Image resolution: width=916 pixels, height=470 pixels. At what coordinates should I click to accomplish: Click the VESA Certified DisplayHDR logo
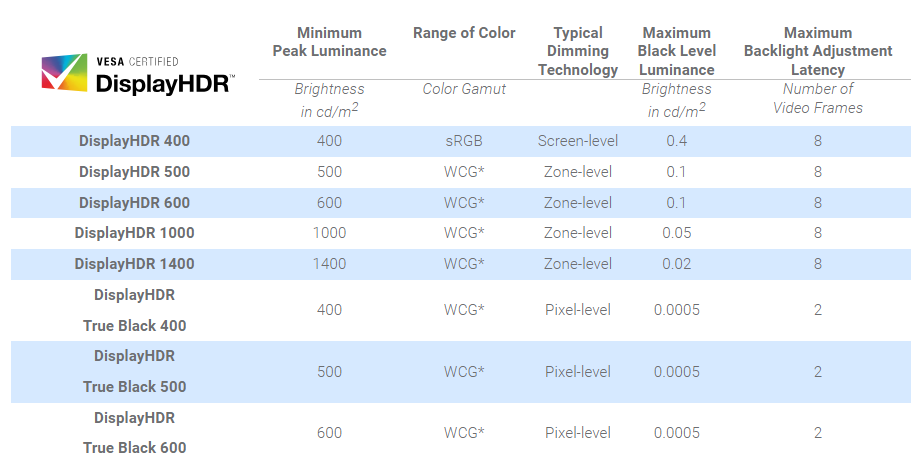click(x=138, y=74)
